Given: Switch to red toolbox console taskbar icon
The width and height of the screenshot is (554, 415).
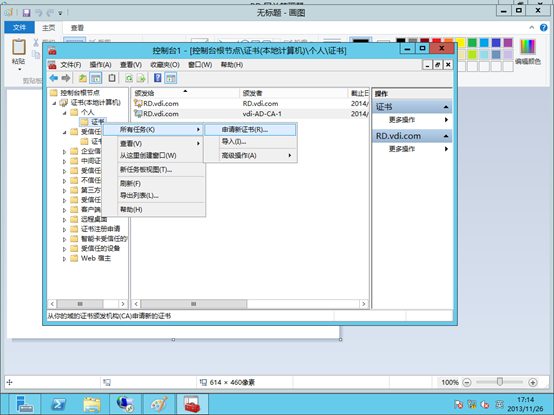Looking at the screenshot, I should click(x=192, y=404).
